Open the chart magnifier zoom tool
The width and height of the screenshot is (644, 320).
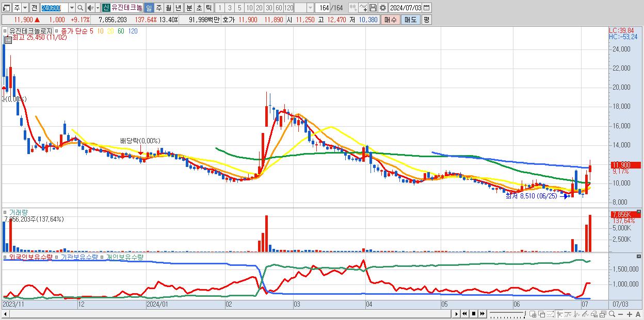point(612,314)
